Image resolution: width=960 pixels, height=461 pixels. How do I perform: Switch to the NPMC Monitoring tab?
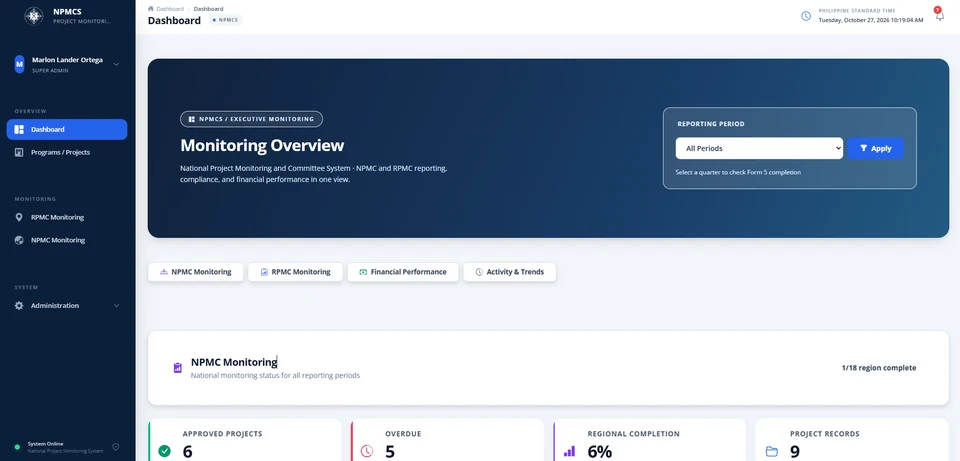click(195, 272)
